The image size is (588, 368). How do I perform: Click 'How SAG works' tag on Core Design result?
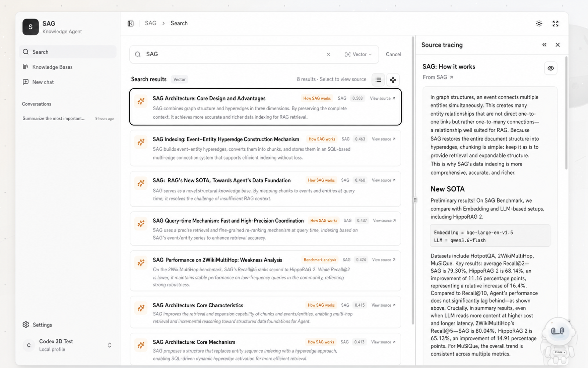(317, 99)
